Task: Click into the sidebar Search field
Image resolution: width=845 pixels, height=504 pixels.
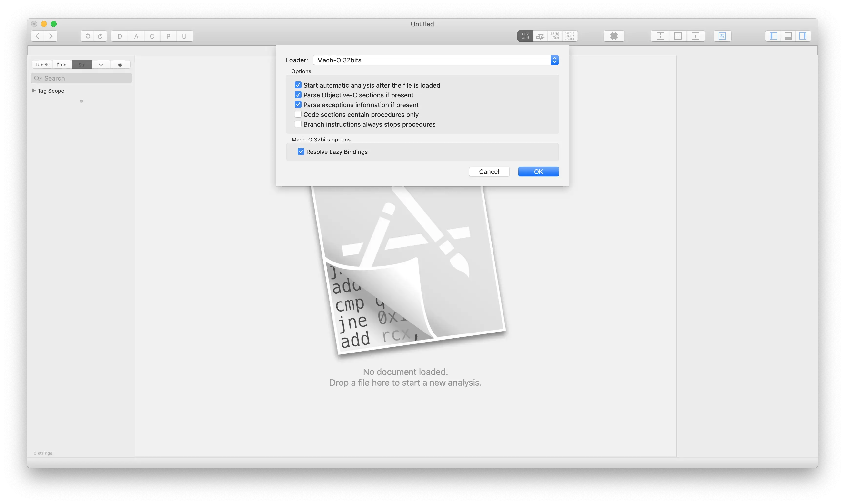Action: point(81,79)
